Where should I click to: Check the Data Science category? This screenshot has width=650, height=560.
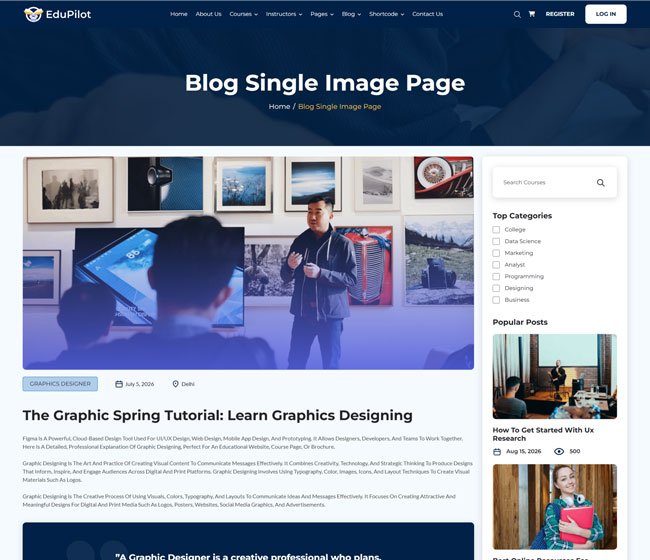(x=496, y=241)
